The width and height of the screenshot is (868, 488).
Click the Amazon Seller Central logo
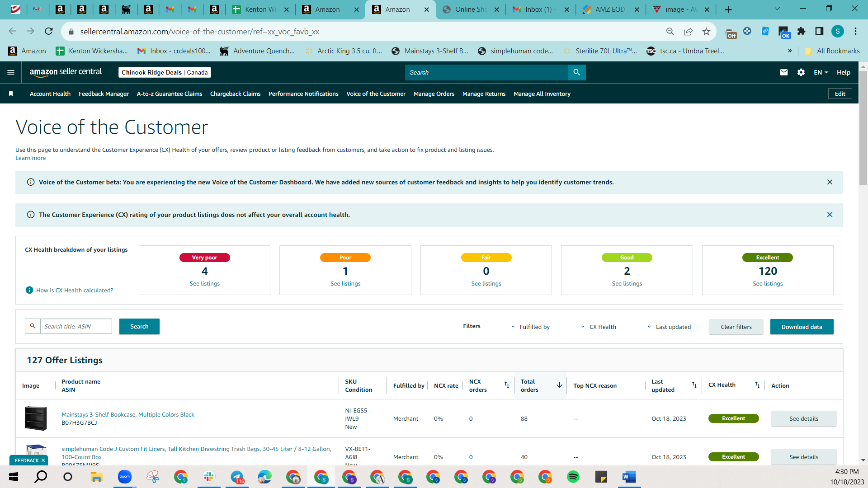click(x=66, y=72)
